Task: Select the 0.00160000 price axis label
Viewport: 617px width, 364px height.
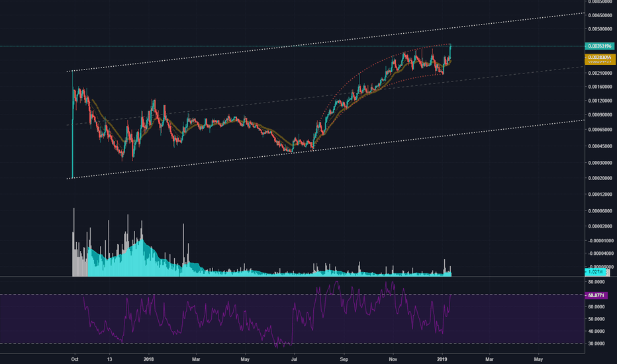Action: (600, 87)
